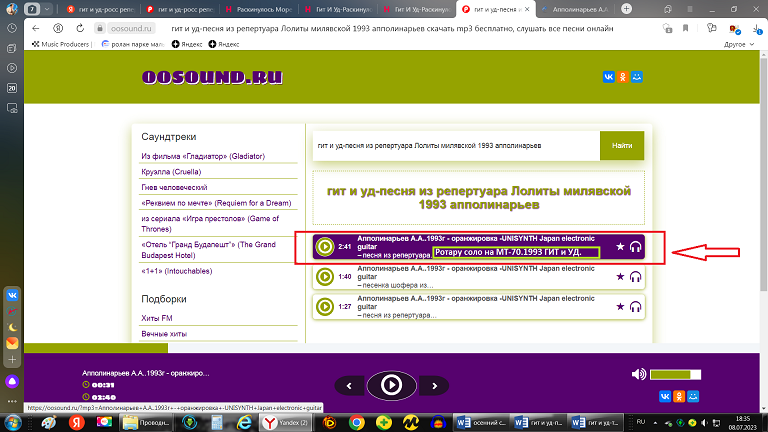
Task: Play the 1:40 track
Action: (324, 277)
